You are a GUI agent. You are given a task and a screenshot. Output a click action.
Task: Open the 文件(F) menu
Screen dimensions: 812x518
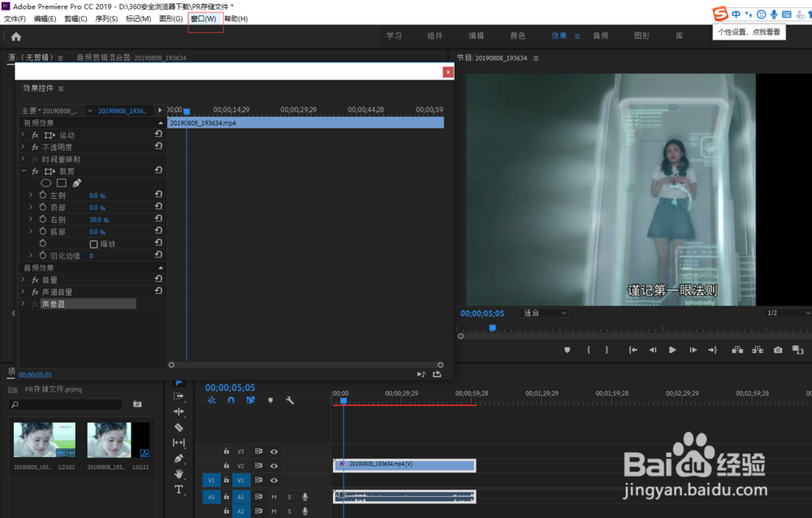(x=15, y=19)
